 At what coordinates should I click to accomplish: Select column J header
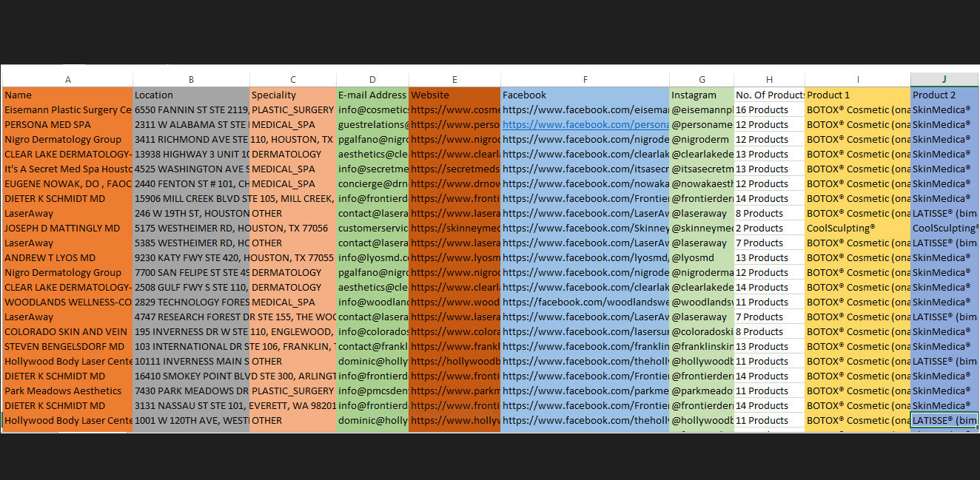(x=944, y=80)
